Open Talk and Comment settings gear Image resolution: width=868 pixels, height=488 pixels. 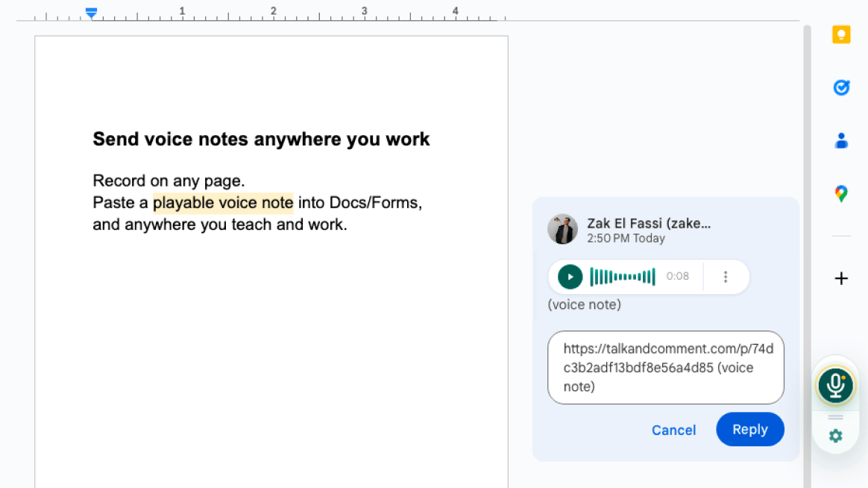(835, 435)
